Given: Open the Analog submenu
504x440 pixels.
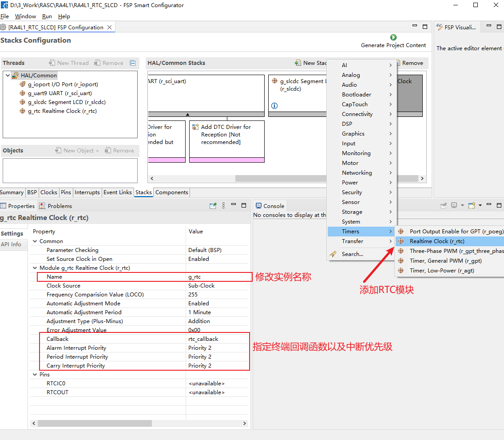Looking at the screenshot, I should 362,75.
